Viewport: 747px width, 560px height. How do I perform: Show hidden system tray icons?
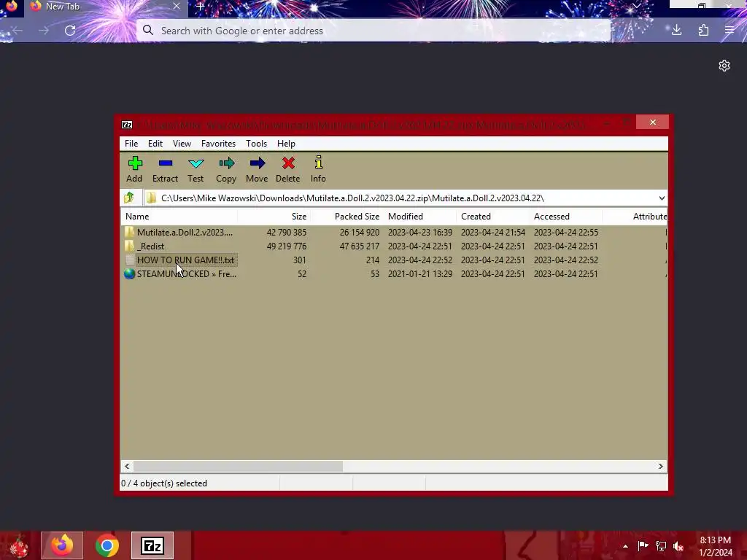tap(625, 546)
